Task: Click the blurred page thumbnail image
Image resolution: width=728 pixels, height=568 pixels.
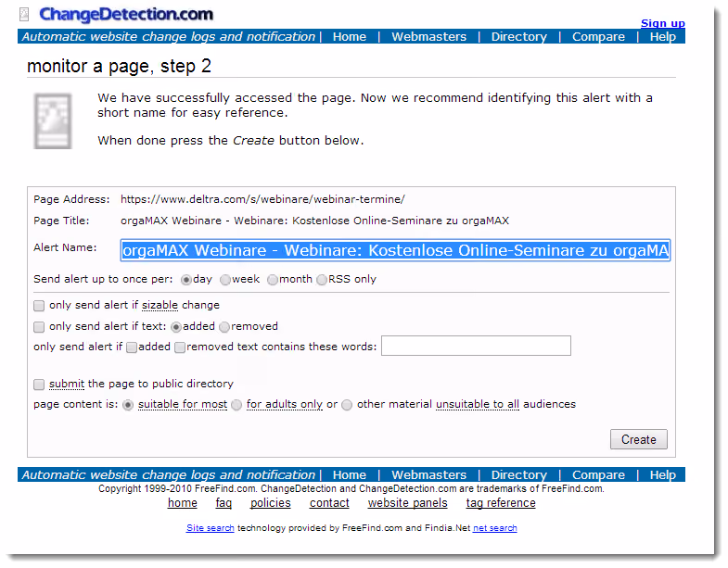Action: coord(53,121)
